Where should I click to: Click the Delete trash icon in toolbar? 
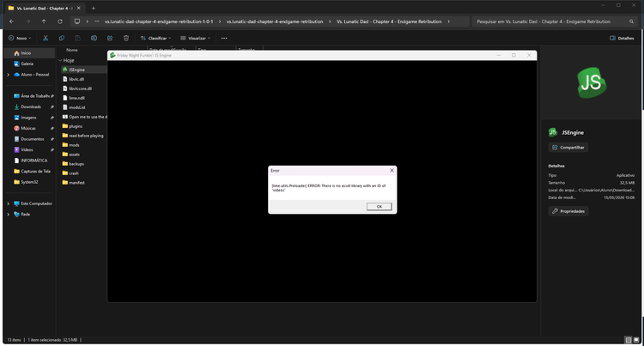126,38
